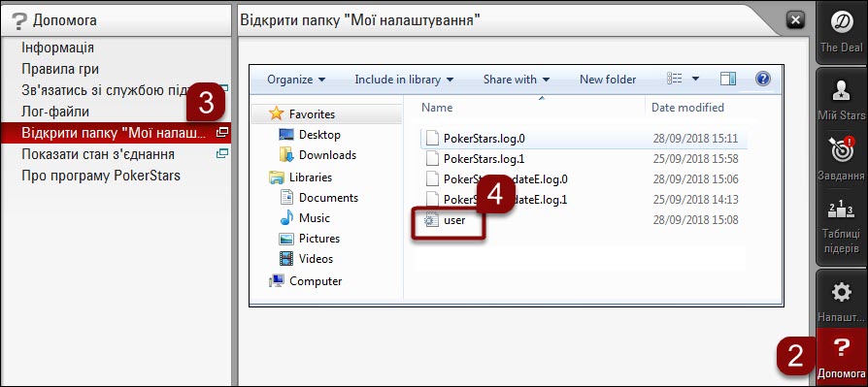This screenshot has height=387, width=868.
Task: Click the Downloads folder icon
Action: (x=286, y=155)
